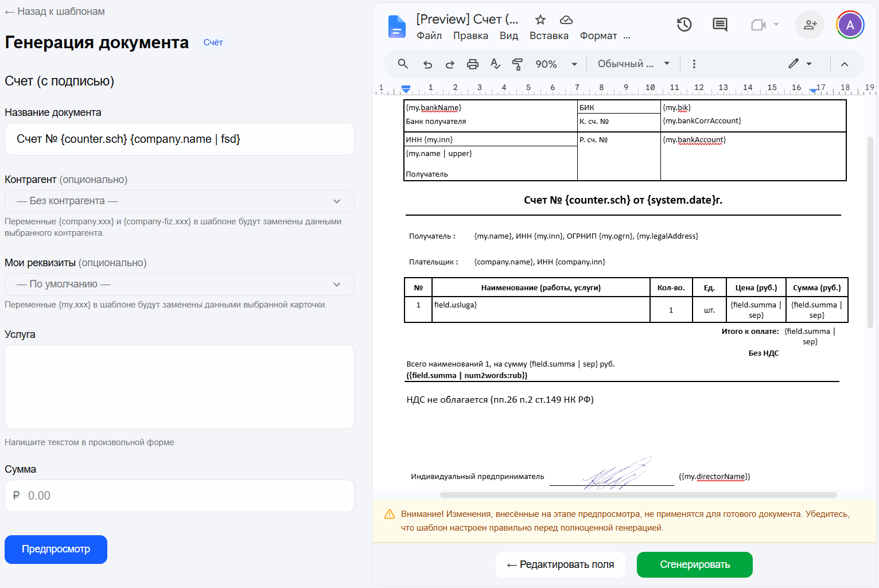
Task: Open the Мои реквизиты dropdown
Action: click(180, 285)
